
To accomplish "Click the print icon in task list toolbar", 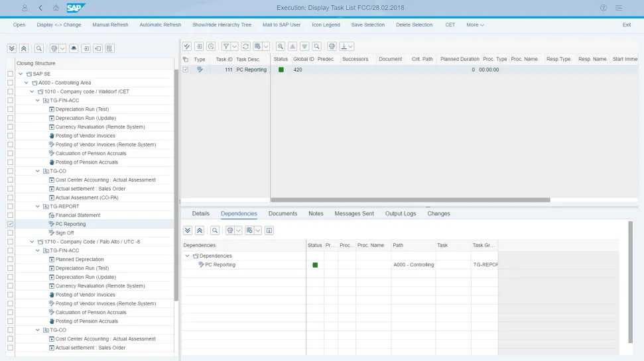I will click(x=332, y=46).
